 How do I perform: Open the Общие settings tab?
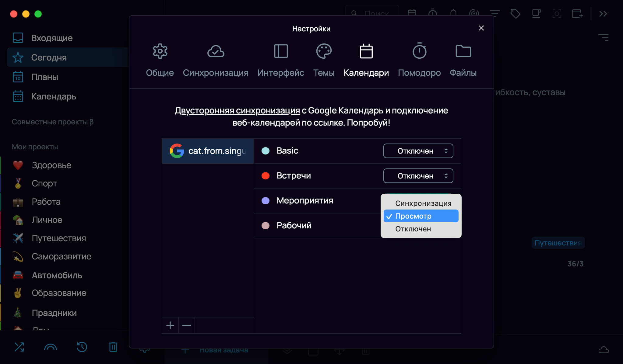click(160, 60)
